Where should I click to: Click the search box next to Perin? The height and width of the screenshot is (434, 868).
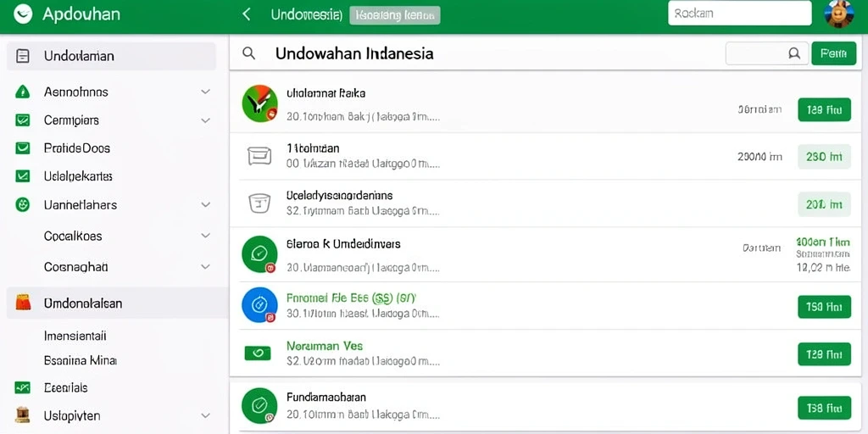point(766,53)
